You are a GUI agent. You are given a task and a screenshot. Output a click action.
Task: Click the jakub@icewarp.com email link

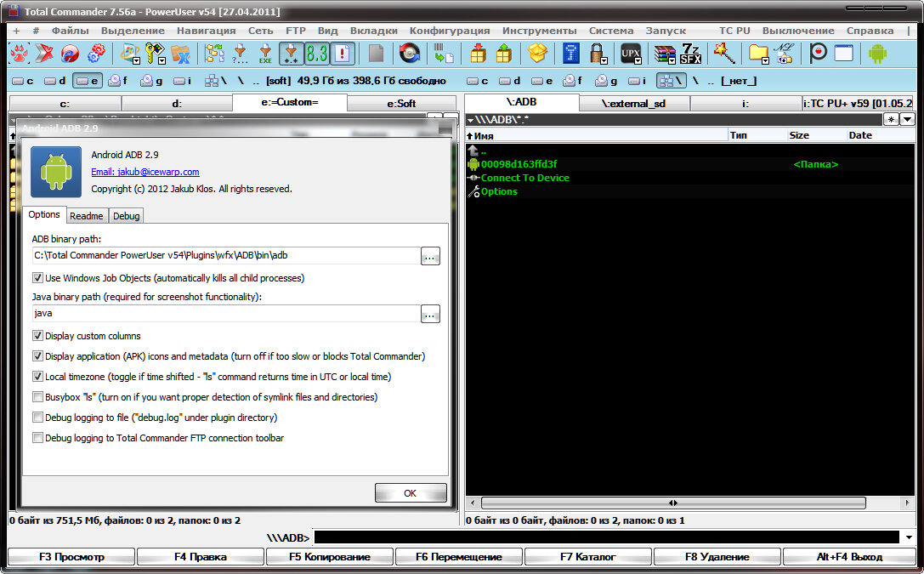[x=145, y=172]
